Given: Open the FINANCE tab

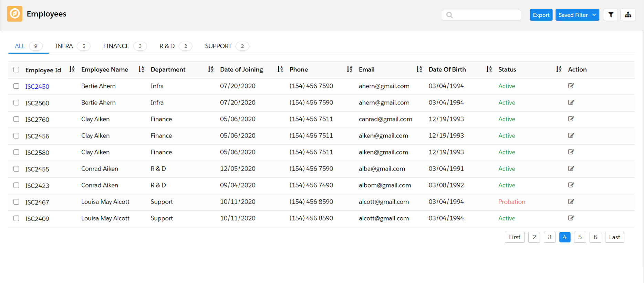Looking at the screenshot, I should coord(116,46).
